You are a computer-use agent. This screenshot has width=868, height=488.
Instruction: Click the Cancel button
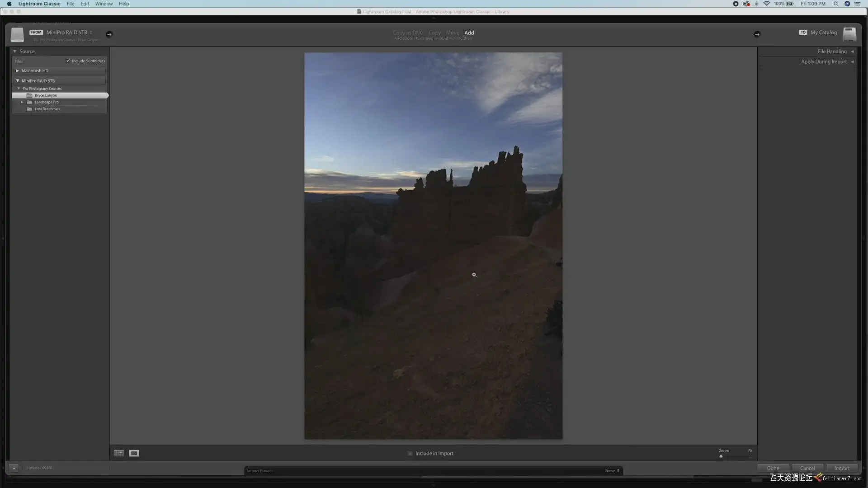[x=807, y=468]
